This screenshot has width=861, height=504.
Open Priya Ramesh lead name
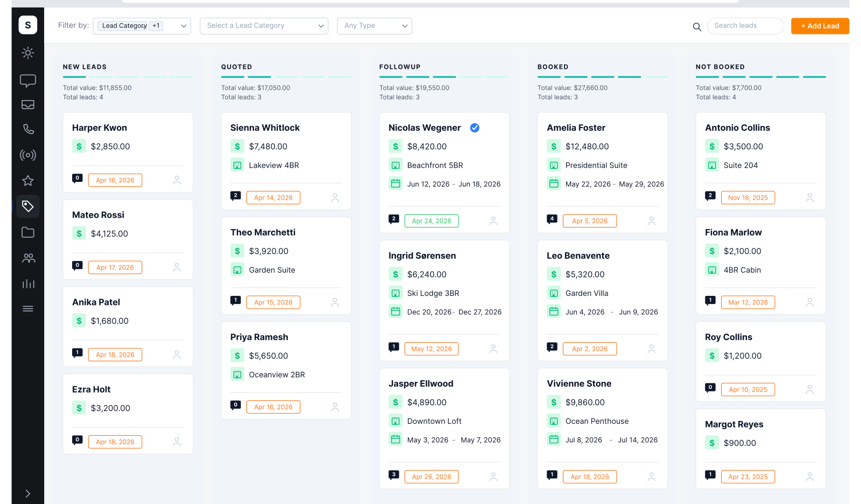click(x=259, y=337)
